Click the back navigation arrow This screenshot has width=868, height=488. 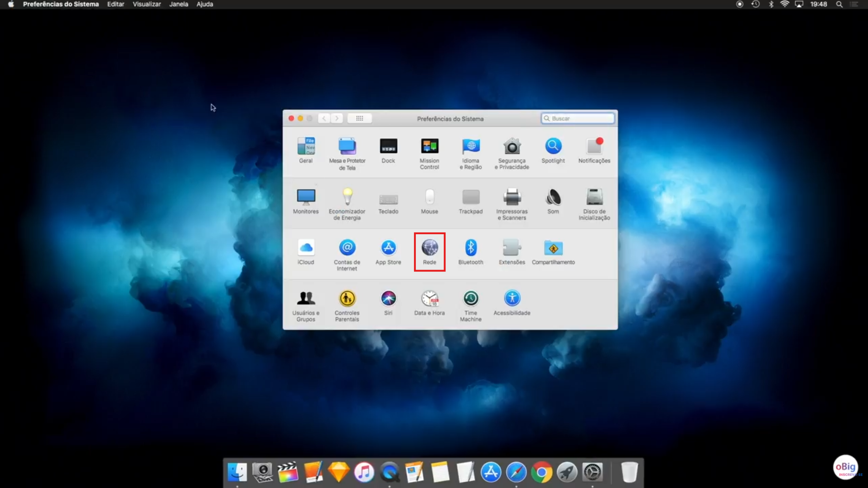[323, 118]
